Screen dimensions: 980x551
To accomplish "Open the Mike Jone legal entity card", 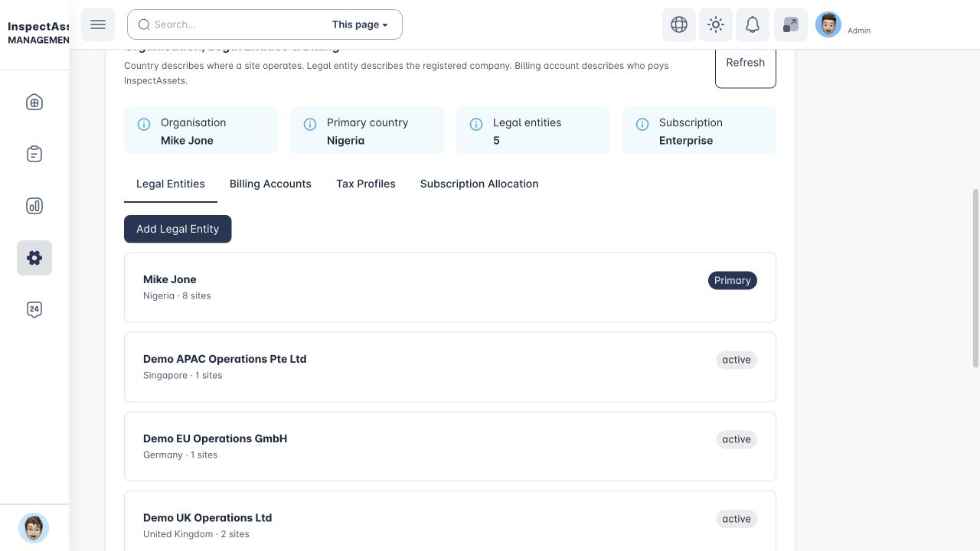I will [x=450, y=287].
